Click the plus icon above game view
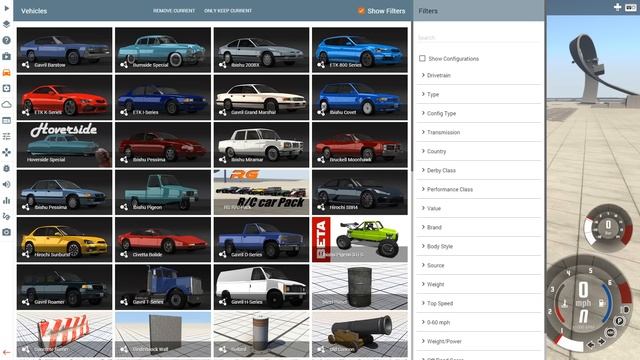 pos(617,7)
